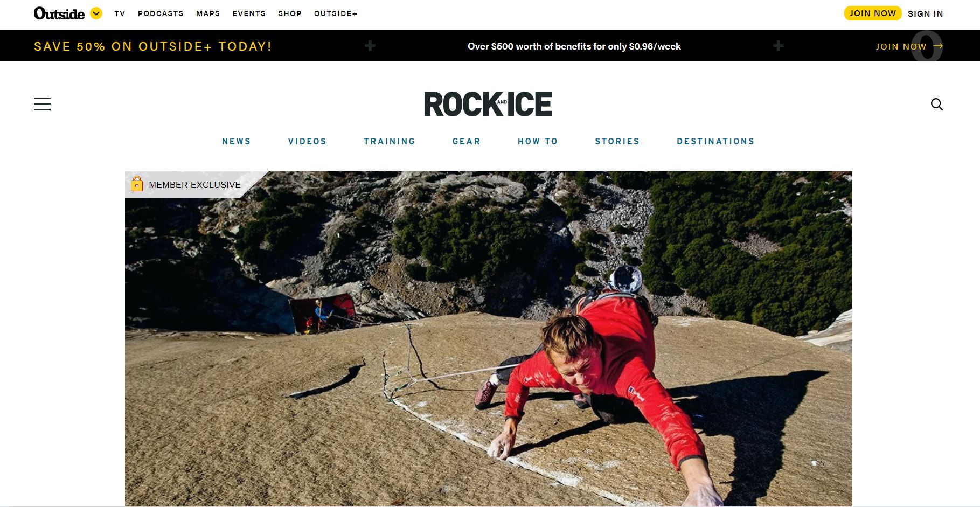Navigate to Events in the top bar
Screen dimensions: 980x507
tap(249, 13)
